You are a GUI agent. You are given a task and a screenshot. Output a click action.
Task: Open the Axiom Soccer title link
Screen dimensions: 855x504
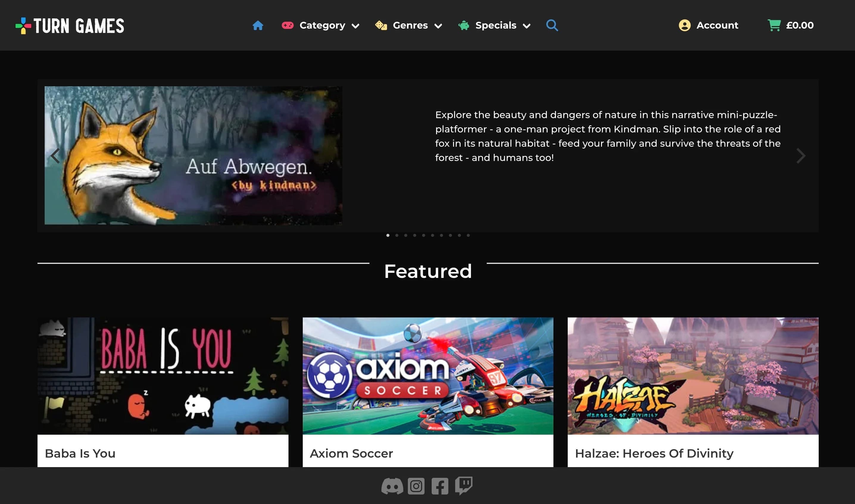351,453
